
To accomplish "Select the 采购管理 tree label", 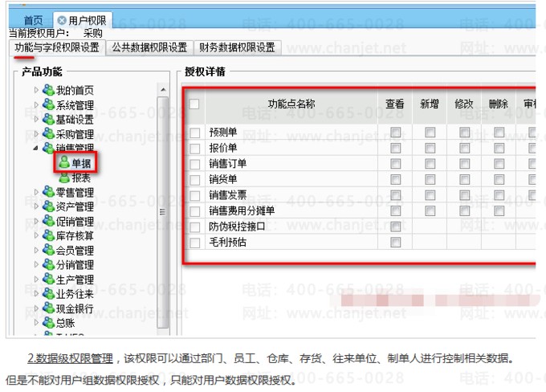I will [x=75, y=134].
